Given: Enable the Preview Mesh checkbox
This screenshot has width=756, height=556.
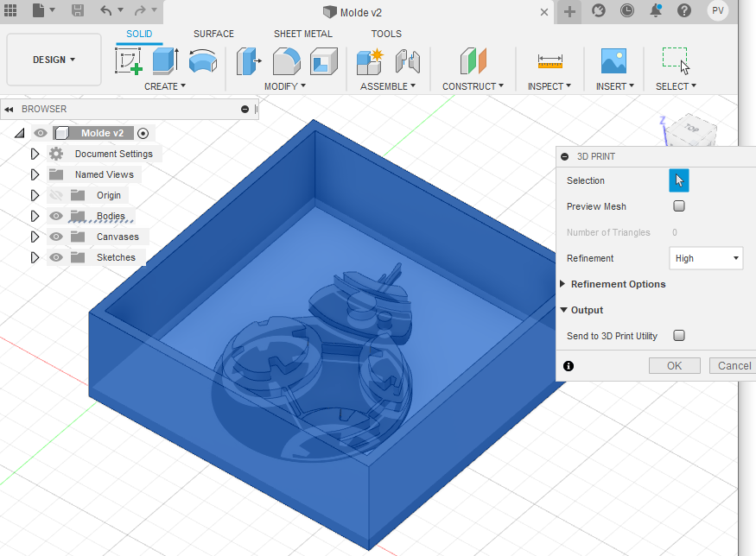Looking at the screenshot, I should pos(679,206).
